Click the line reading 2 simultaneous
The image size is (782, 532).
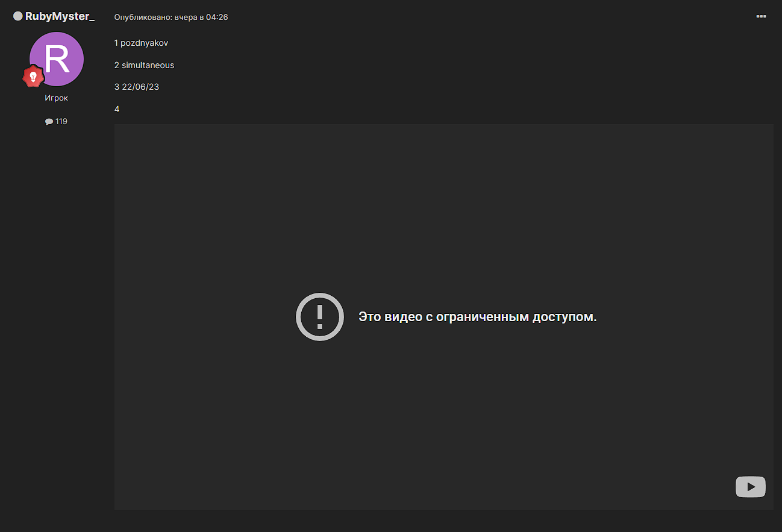144,65
